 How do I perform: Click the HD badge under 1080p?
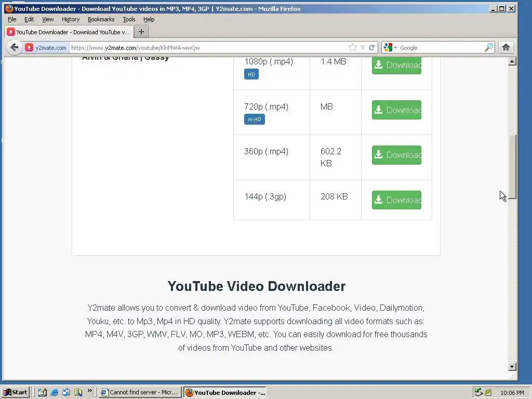(x=251, y=74)
